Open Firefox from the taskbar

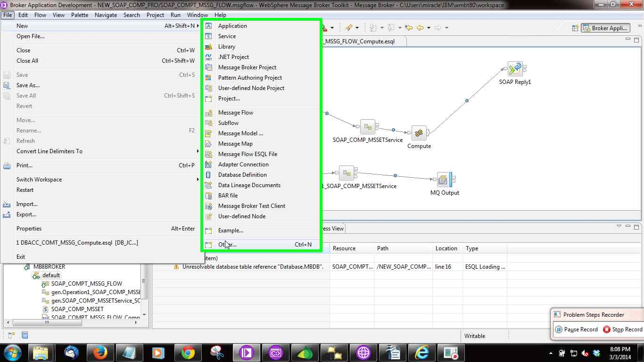click(x=100, y=353)
